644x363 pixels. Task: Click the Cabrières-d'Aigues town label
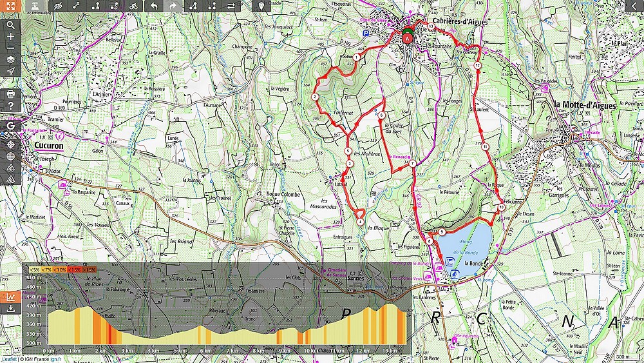pos(460,22)
